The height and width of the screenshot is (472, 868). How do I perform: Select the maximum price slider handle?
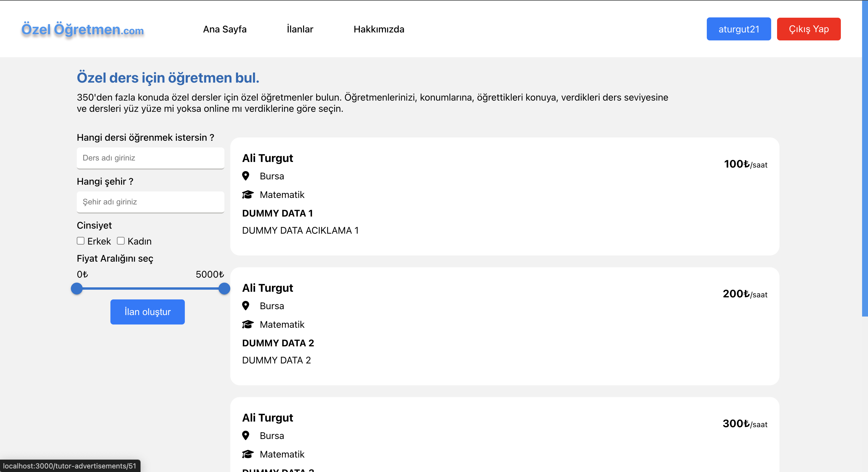coord(224,289)
